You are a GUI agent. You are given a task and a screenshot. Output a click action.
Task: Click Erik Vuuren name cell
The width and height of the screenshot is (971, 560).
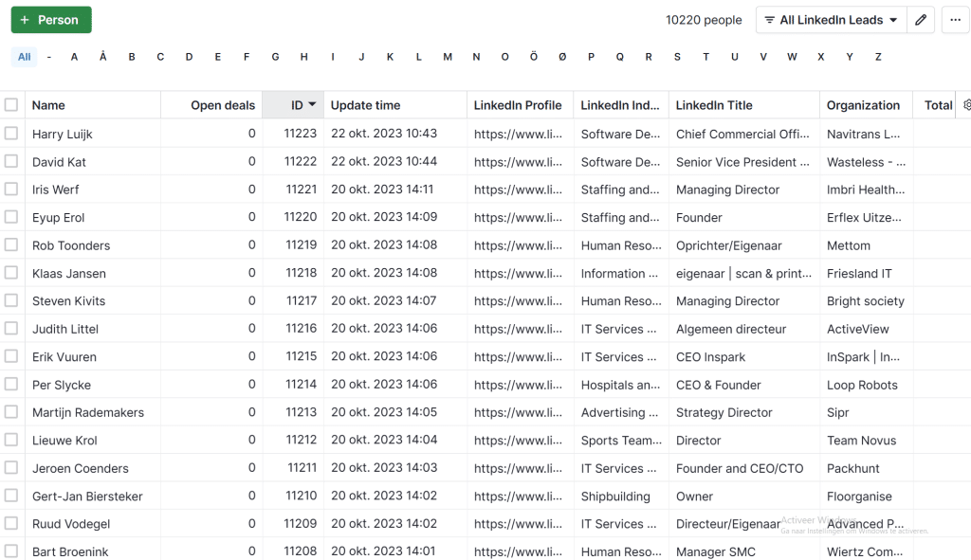click(x=64, y=357)
